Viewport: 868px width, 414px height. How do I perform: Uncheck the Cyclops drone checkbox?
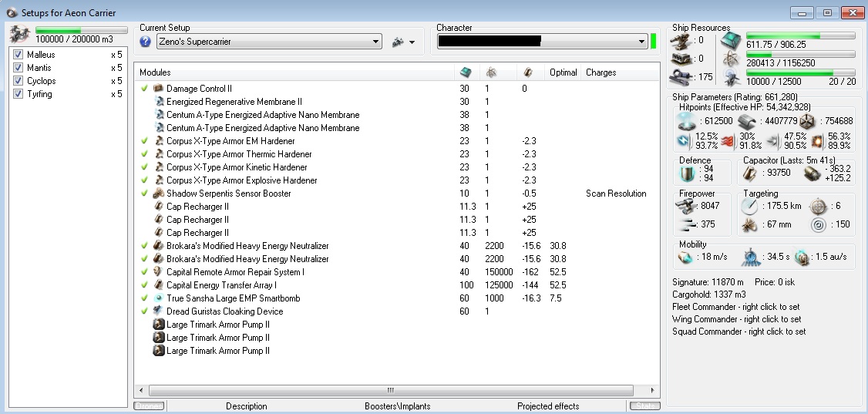click(x=18, y=81)
